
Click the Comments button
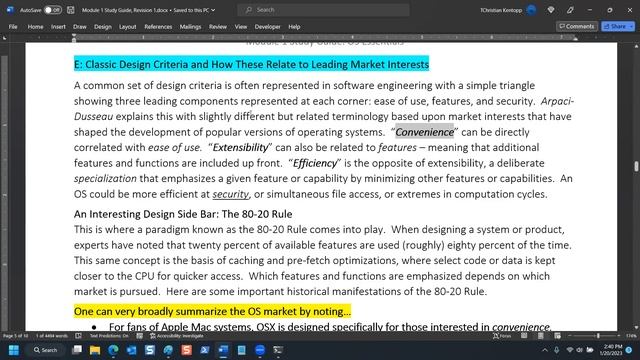[576, 26]
